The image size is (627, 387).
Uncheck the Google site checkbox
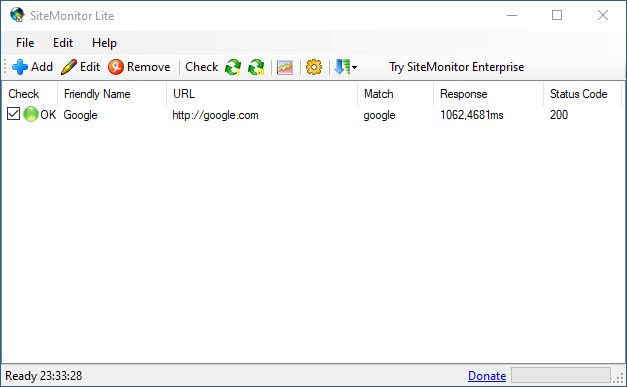[14, 114]
